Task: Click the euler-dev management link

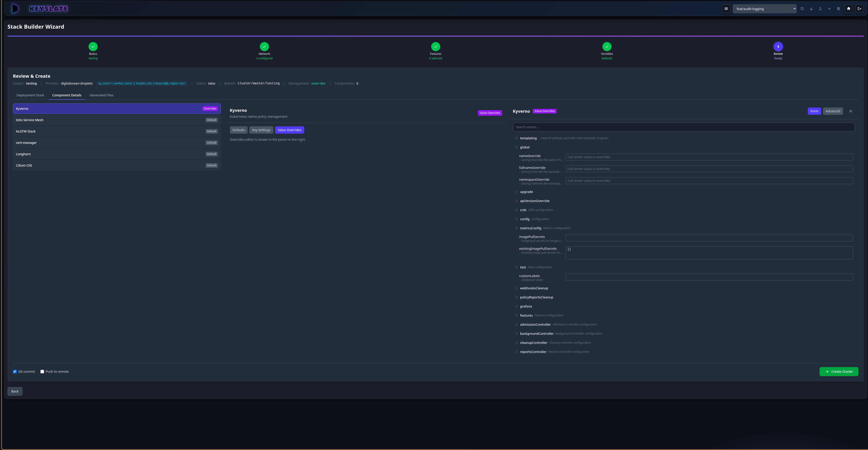Action: tap(318, 84)
